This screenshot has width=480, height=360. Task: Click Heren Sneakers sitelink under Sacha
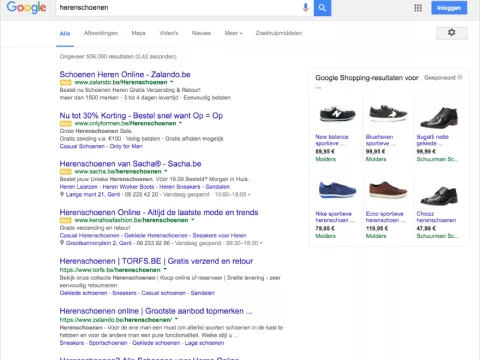click(180, 187)
